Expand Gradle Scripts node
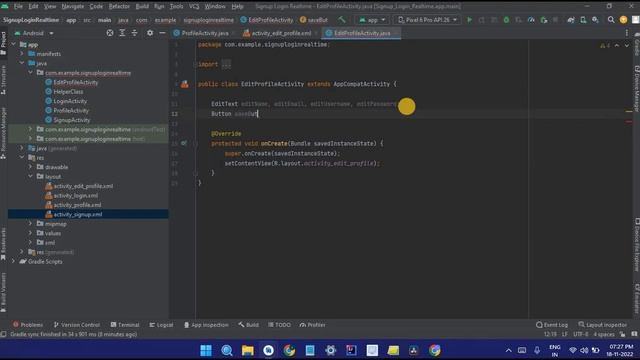Screen dimensions: 640x360 pos(13,261)
